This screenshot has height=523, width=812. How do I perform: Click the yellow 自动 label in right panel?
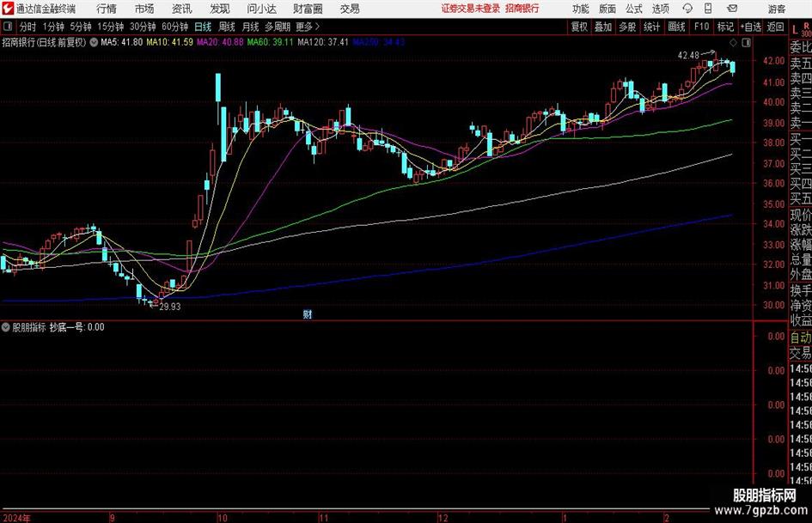coord(801,338)
